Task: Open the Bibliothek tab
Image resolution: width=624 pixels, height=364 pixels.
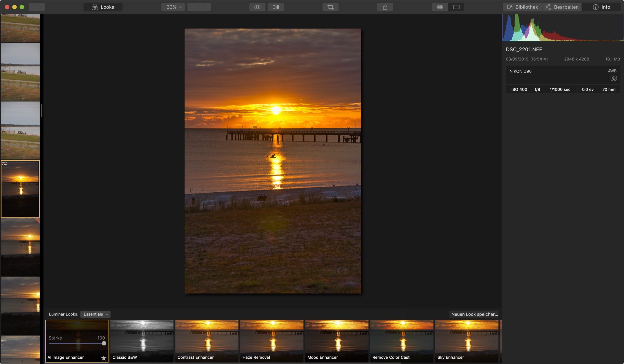Action: tap(522, 7)
